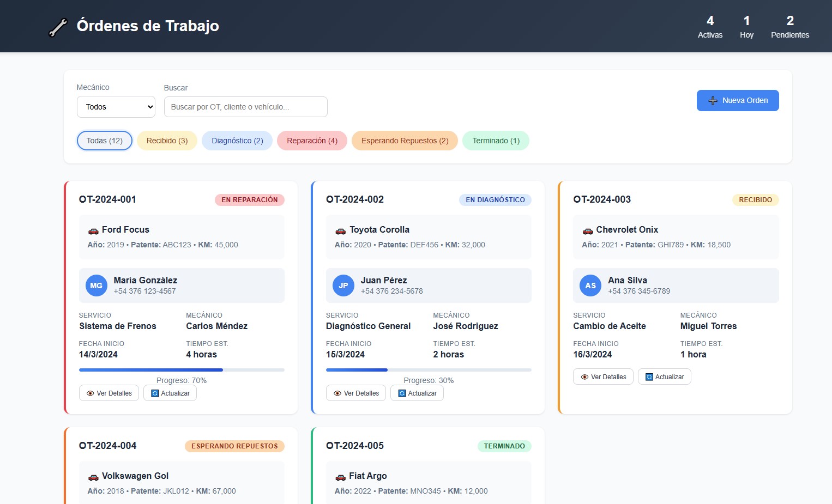Click phone number +54 376 345-6789

coord(639,292)
